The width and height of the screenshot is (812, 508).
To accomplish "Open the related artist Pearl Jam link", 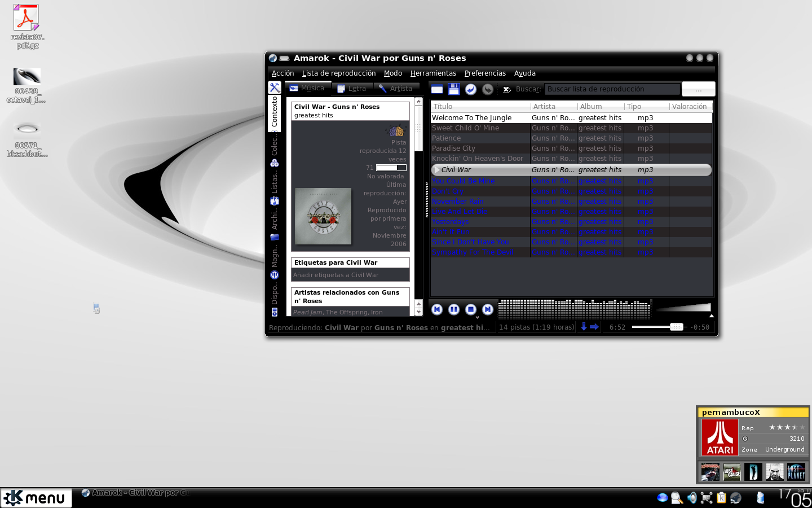I will click(x=308, y=312).
